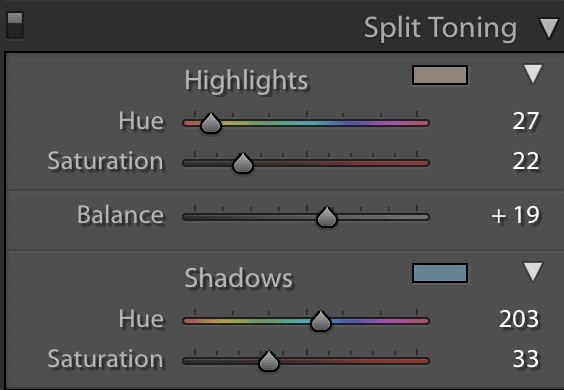Image resolution: width=564 pixels, height=390 pixels.
Task: Click the Shadows Hue slider handle
Action: coord(320,321)
